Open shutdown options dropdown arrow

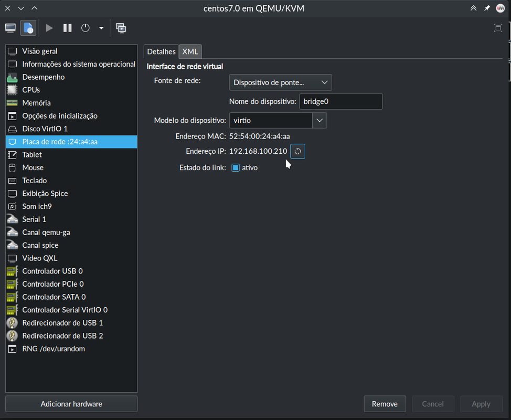click(x=101, y=28)
